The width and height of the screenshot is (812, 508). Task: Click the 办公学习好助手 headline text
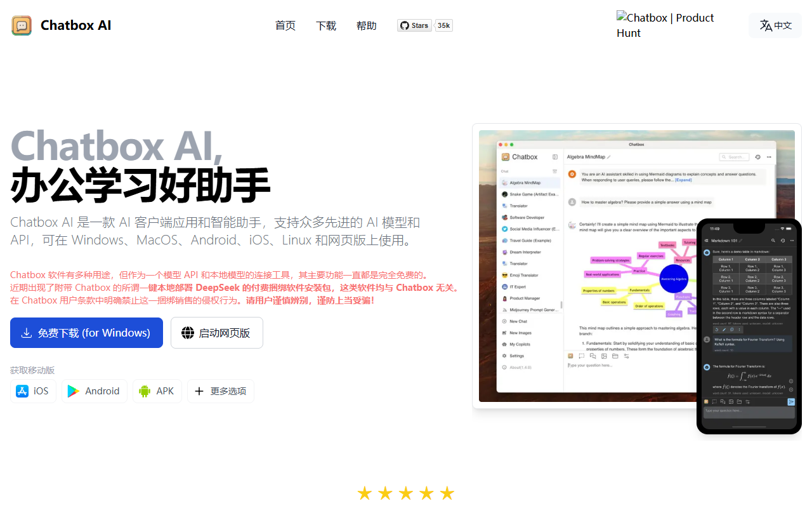[x=140, y=185]
